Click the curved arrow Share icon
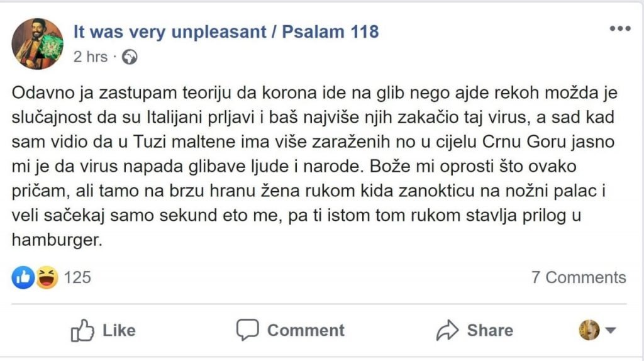 pos(447,330)
